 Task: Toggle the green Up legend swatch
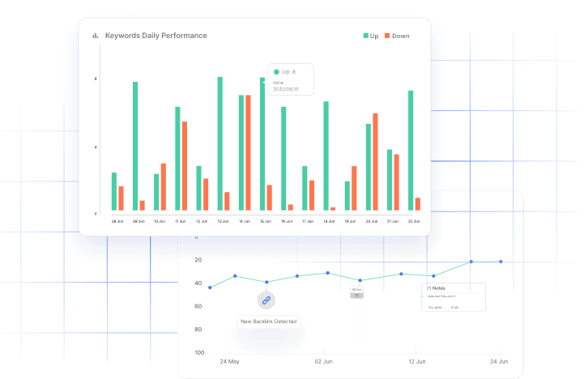tap(365, 36)
